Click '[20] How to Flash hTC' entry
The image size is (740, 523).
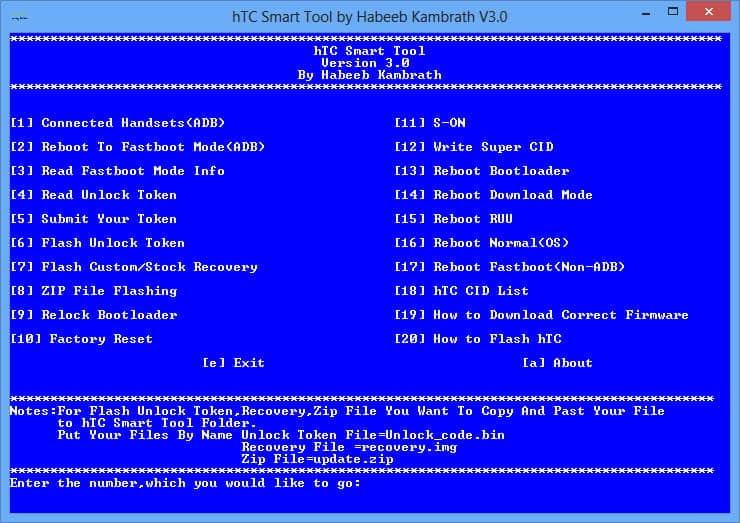click(478, 339)
